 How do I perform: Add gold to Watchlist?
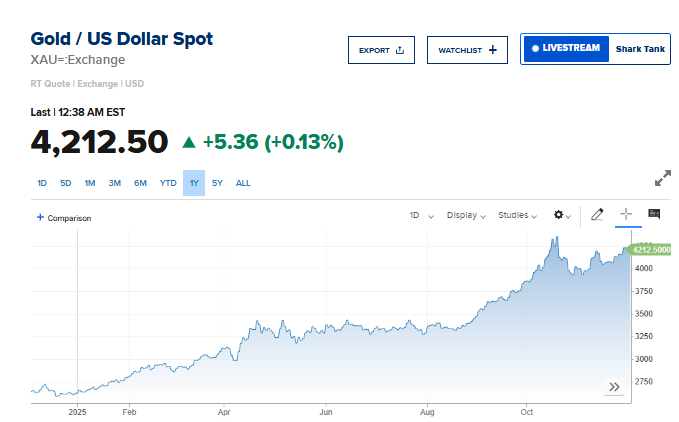(467, 50)
